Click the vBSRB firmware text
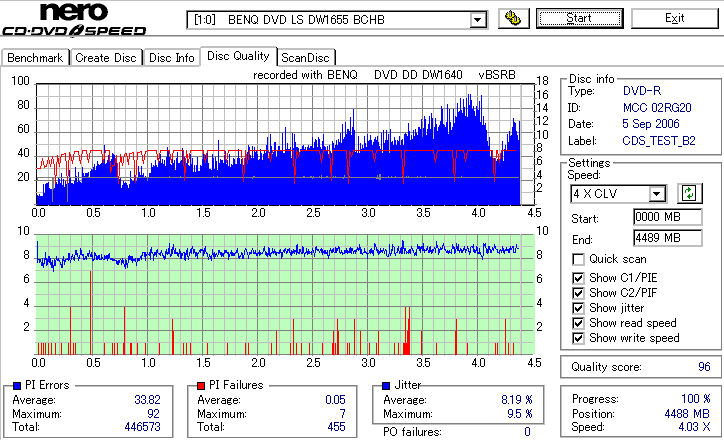 [x=497, y=75]
